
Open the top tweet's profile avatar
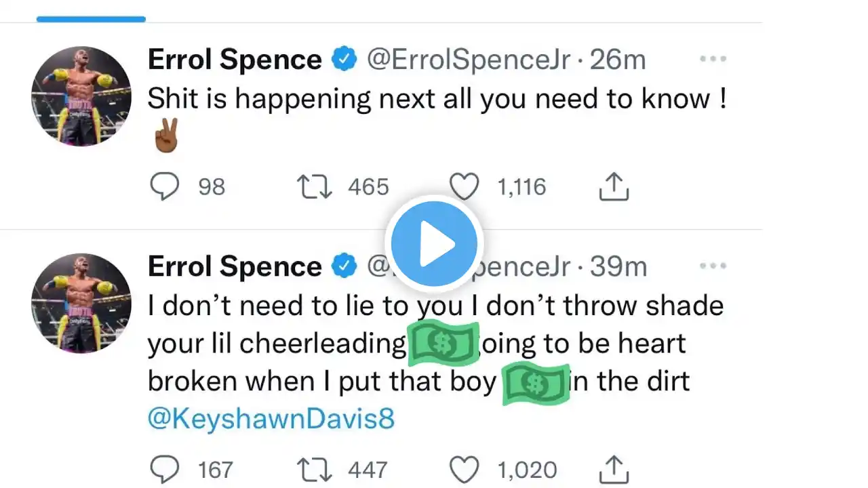click(x=81, y=96)
